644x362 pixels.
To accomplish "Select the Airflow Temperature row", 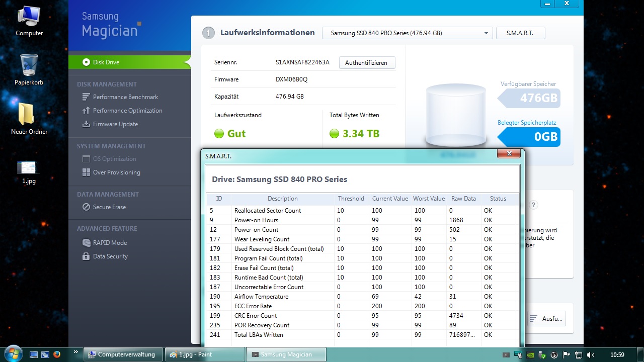I will [x=361, y=297].
